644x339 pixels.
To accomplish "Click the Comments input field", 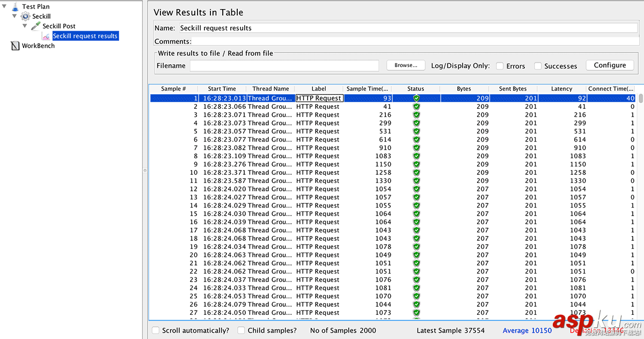I will (415, 41).
